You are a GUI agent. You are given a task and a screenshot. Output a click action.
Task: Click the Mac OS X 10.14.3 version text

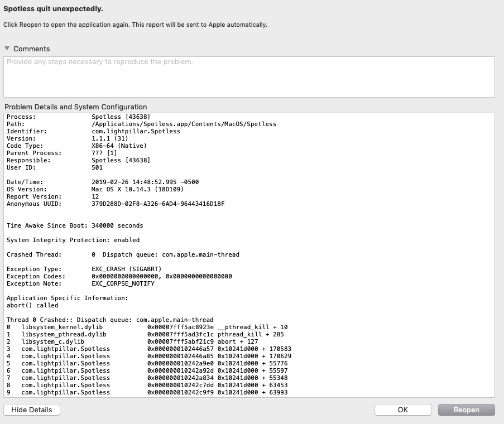tap(132, 189)
